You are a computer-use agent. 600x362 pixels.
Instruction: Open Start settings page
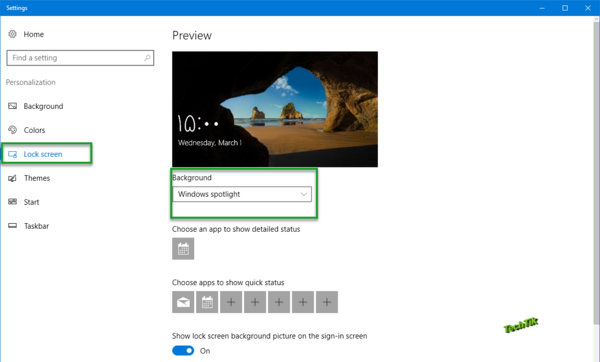[31, 202]
